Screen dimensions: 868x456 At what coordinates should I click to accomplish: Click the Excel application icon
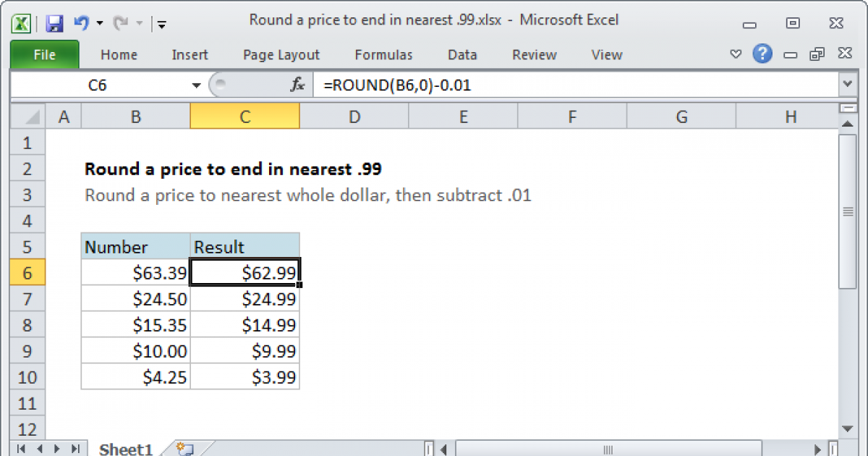(22, 23)
